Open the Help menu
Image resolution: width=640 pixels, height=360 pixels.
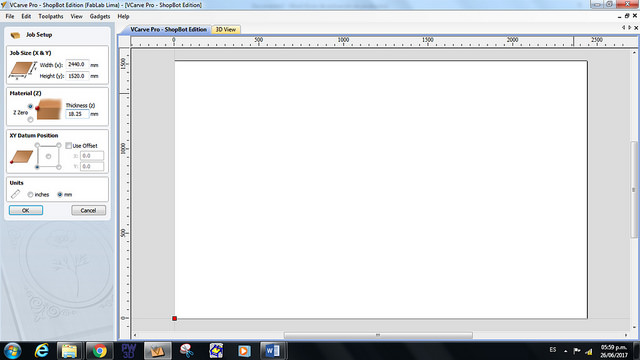123,16
